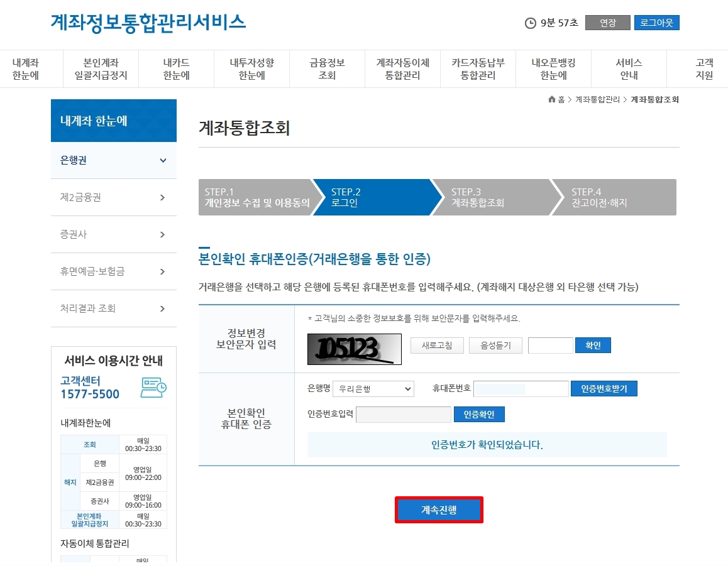728x566 pixels.
Task: Open the 은행명 dropdown showing 우리은행
Action: click(x=373, y=389)
